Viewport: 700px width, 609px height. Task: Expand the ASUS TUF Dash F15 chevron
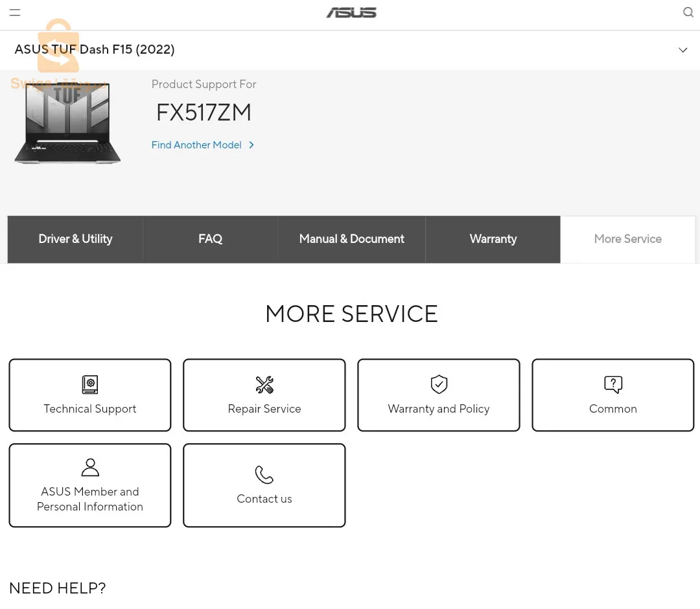(682, 50)
